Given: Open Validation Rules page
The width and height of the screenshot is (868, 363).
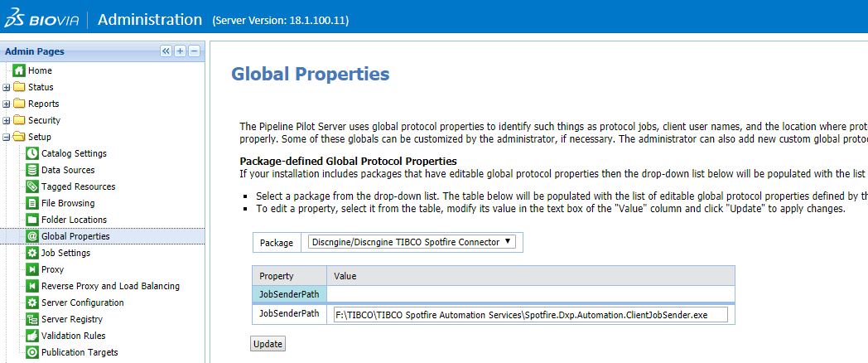Looking at the screenshot, I should 74,336.
